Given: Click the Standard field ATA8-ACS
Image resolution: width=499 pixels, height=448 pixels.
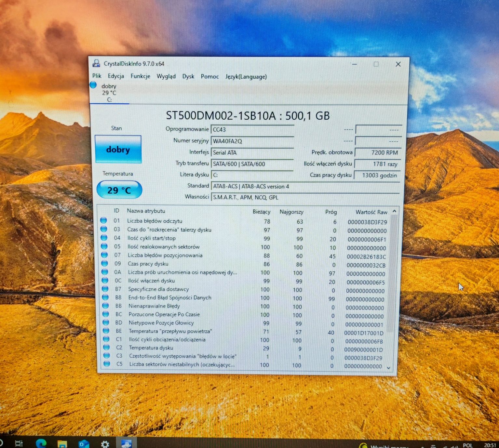Looking at the screenshot, I should (305, 186).
